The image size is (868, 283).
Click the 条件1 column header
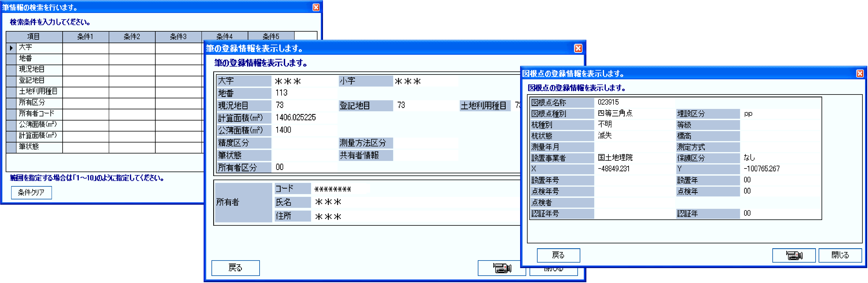click(x=86, y=37)
